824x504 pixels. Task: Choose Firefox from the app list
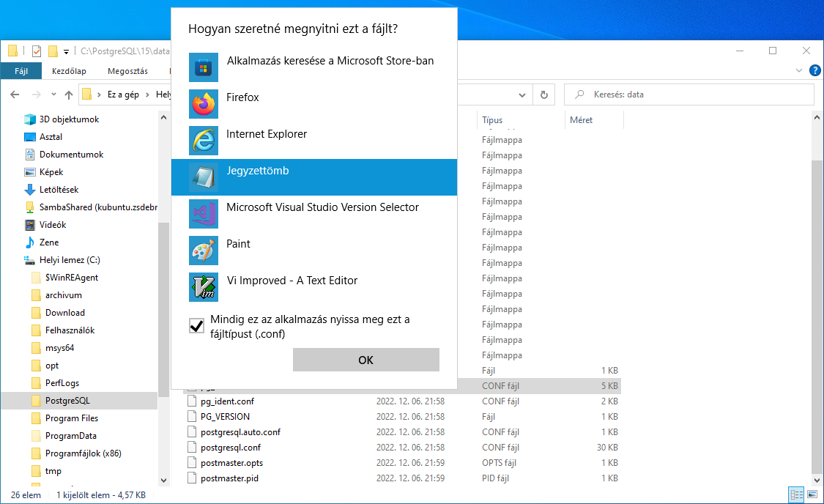point(314,104)
